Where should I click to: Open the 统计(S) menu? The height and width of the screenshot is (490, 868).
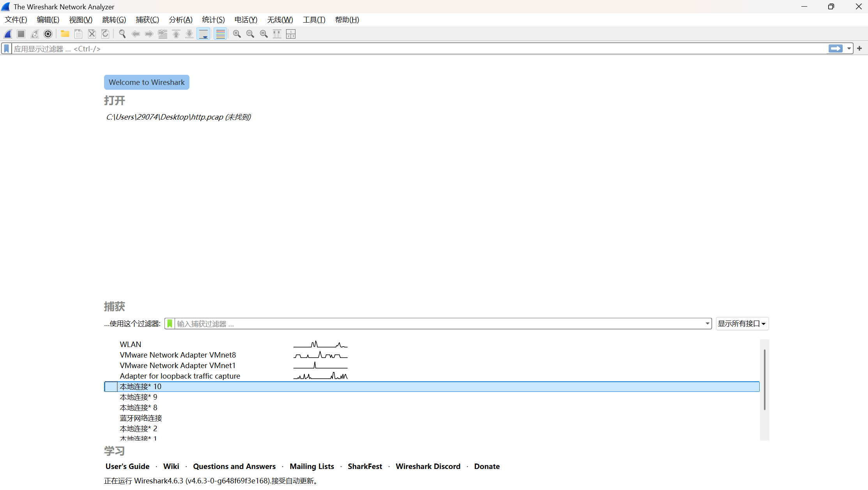point(213,20)
